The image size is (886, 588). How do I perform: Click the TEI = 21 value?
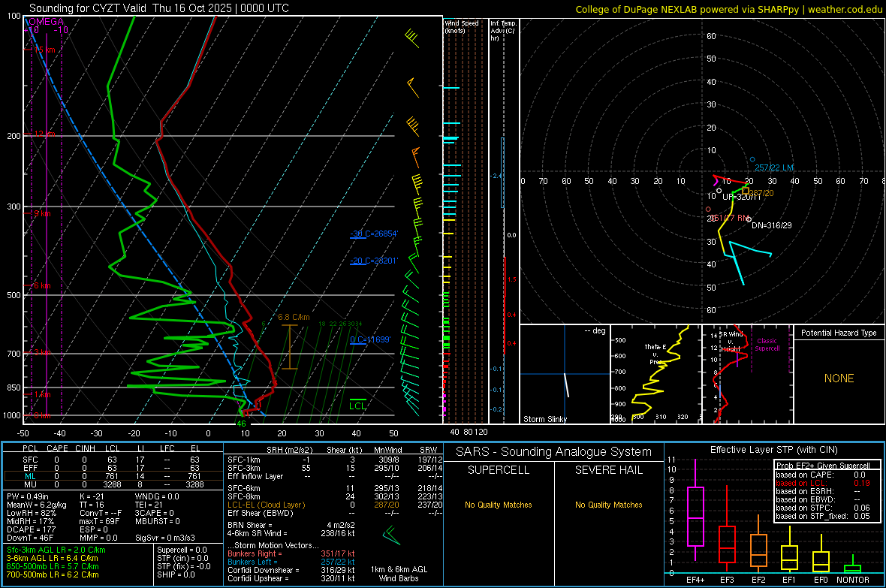pyautogui.click(x=149, y=505)
